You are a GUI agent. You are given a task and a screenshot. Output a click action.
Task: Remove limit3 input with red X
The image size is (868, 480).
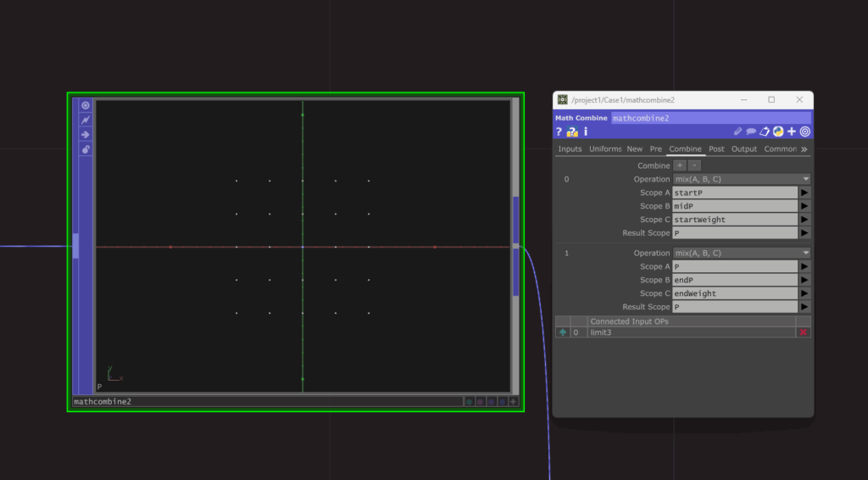click(803, 332)
